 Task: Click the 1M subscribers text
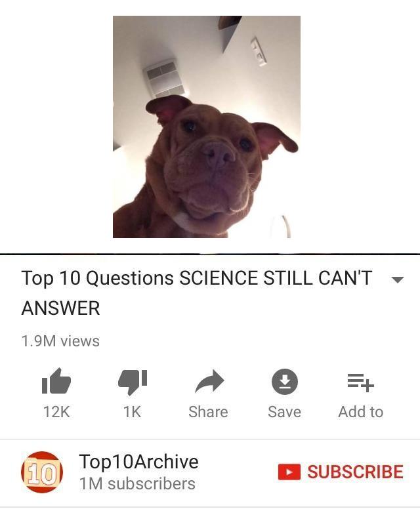[x=137, y=483]
